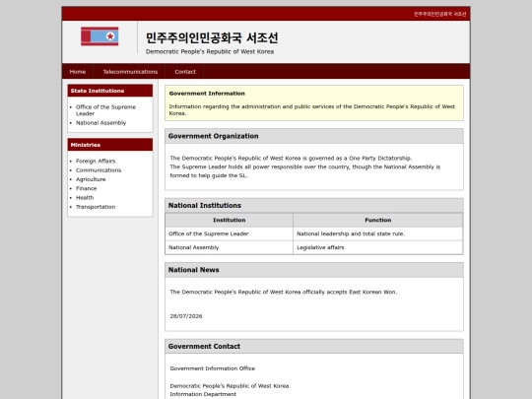
Task: Click the Government Information notice title
Action: coord(207,94)
